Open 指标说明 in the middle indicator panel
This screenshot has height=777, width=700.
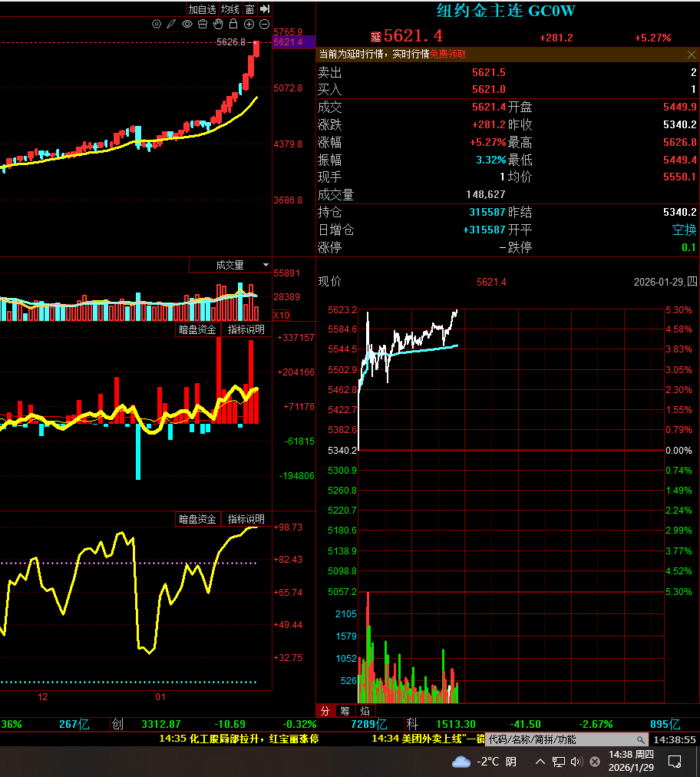click(246, 329)
